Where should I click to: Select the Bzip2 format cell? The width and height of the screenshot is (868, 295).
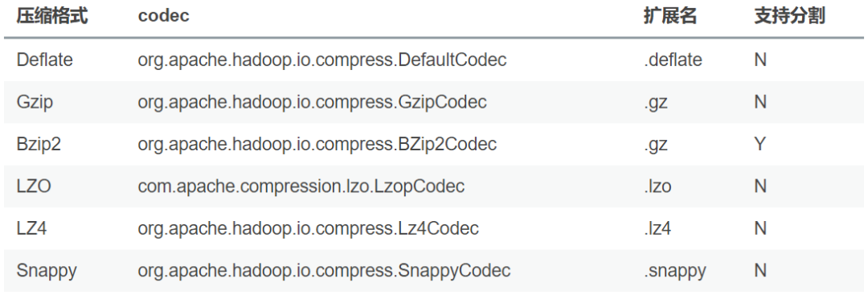coord(39,145)
